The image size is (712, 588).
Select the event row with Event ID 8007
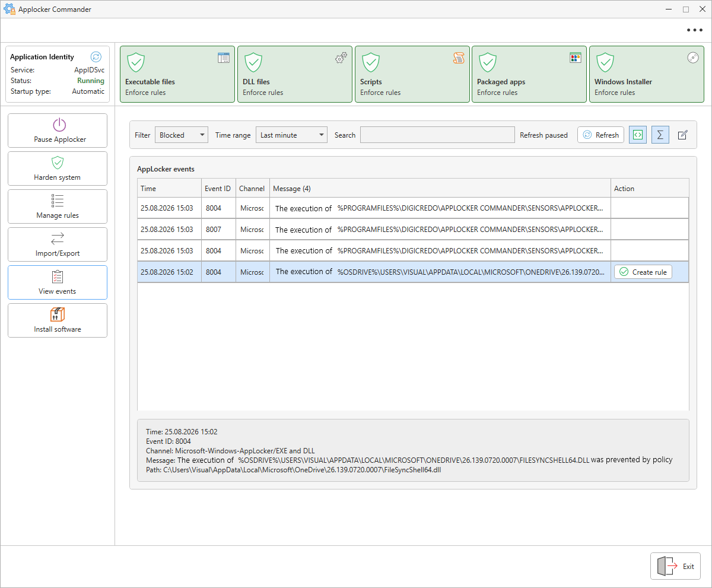point(413,229)
